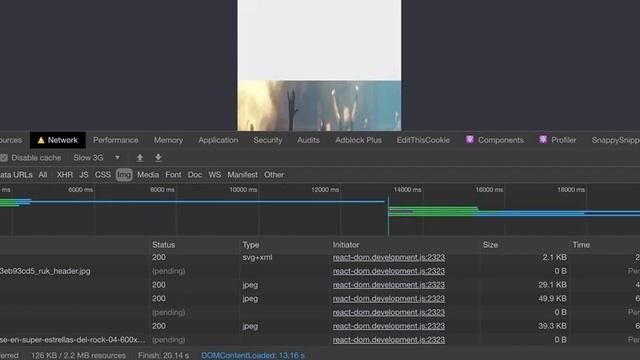Click the timeline overview at 10000 ms
The image size is (640, 360).
tap(243, 190)
